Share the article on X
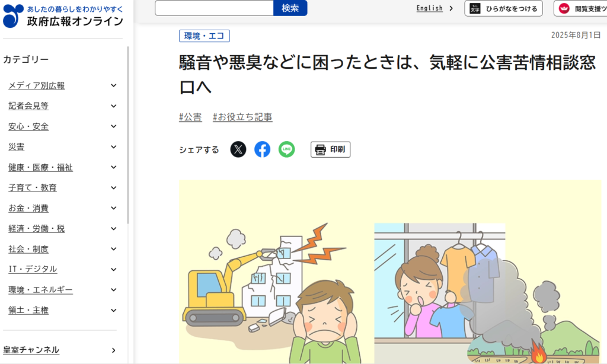This screenshot has height=364, width=607. click(238, 149)
